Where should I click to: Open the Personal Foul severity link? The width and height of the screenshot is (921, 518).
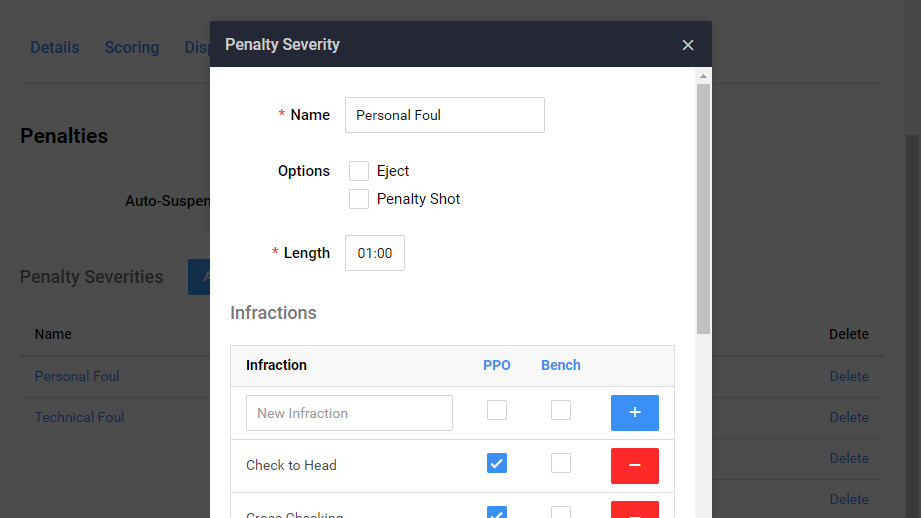click(x=77, y=376)
